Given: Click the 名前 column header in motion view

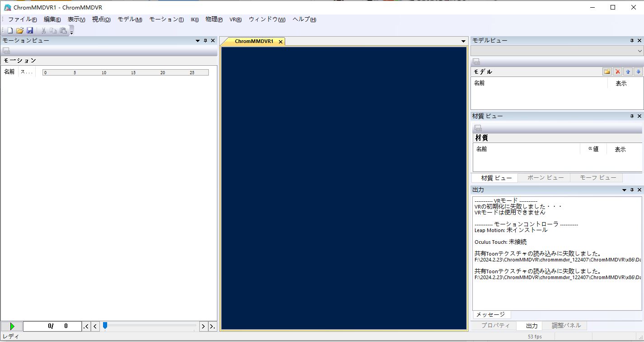Looking at the screenshot, I should (x=9, y=72).
